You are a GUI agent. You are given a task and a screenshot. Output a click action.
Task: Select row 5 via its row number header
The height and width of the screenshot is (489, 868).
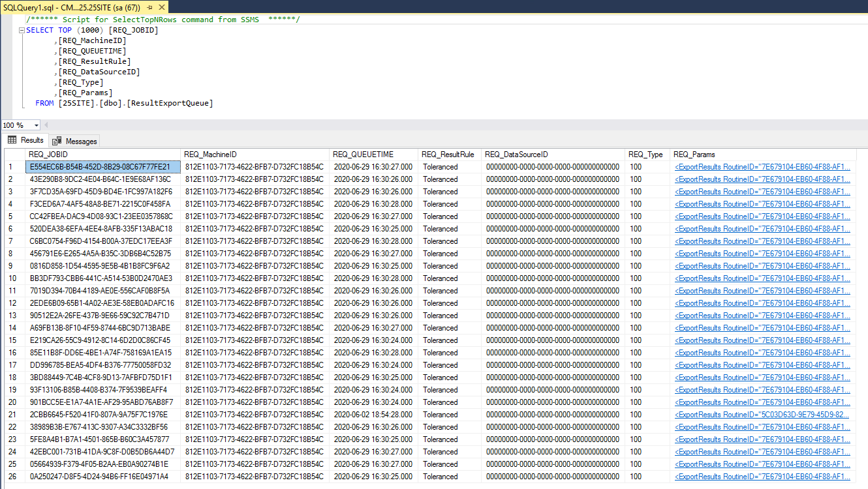click(12, 216)
